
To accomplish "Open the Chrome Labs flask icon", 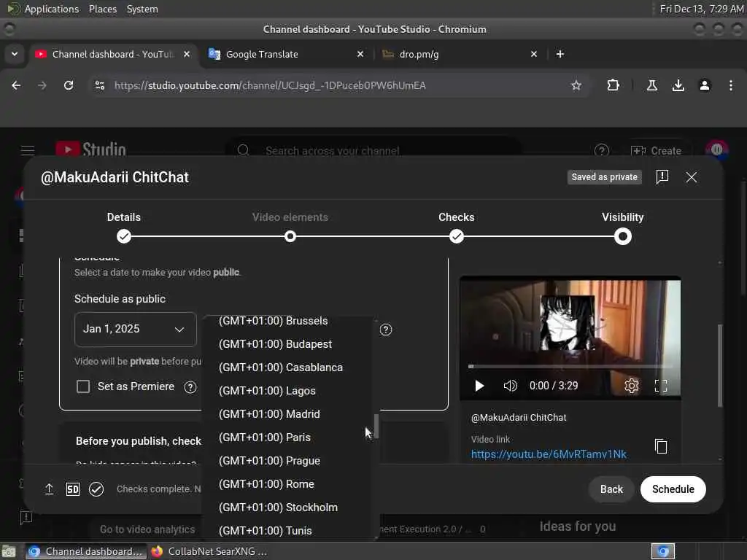I will tap(651, 85).
